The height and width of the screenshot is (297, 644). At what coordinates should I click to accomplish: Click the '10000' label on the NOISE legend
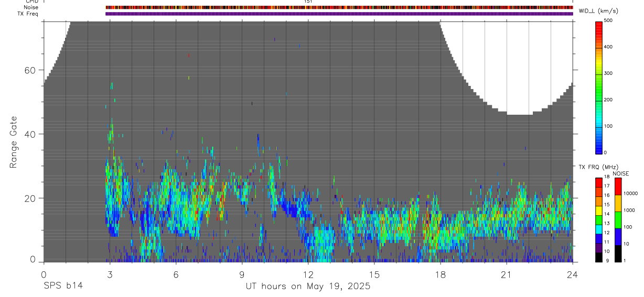630,193
